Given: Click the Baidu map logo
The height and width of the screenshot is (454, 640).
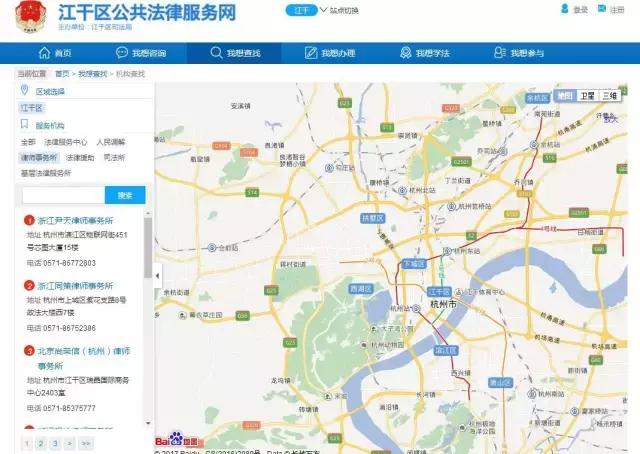Looking at the screenshot, I should tap(176, 440).
